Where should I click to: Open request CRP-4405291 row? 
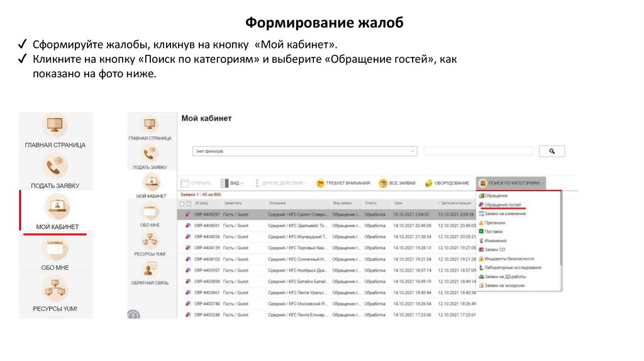[327, 214]
